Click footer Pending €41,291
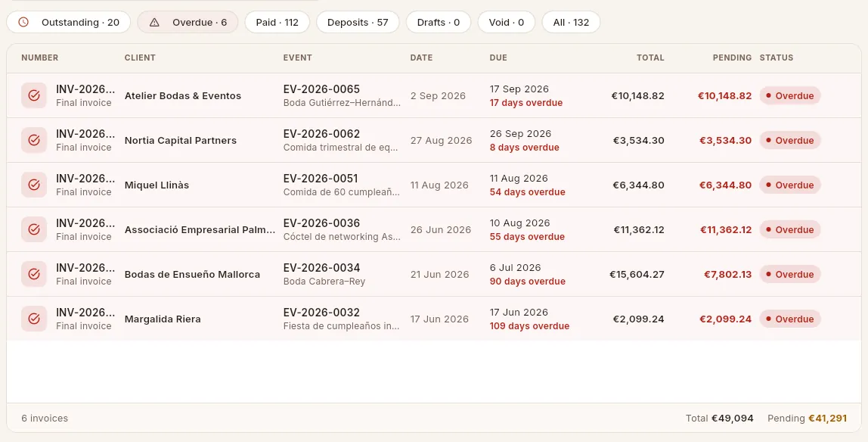 (807, 419)
